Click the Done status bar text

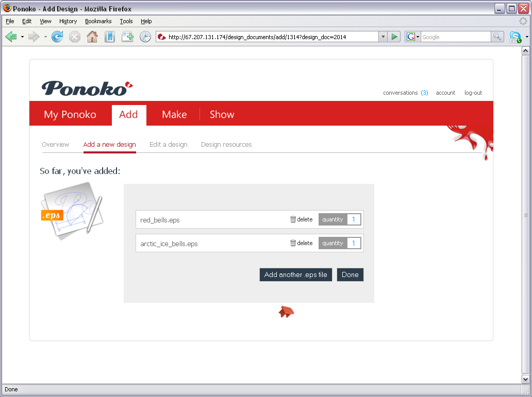click(x=11, y=389)
